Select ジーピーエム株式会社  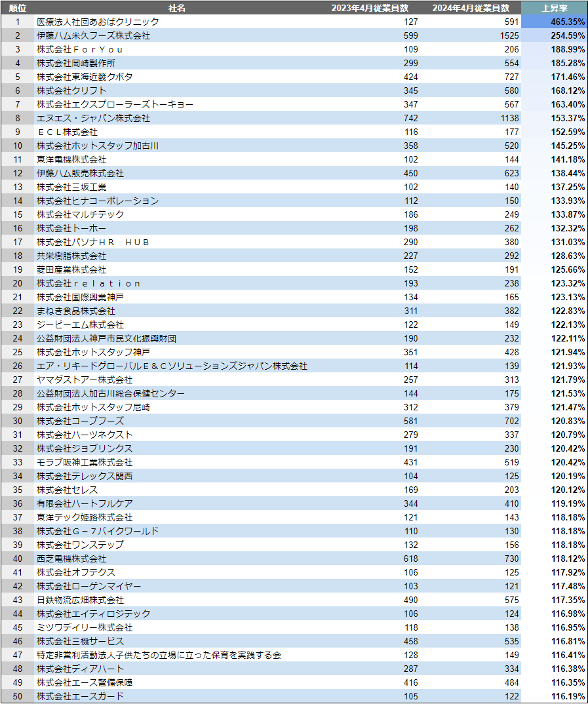81,324
